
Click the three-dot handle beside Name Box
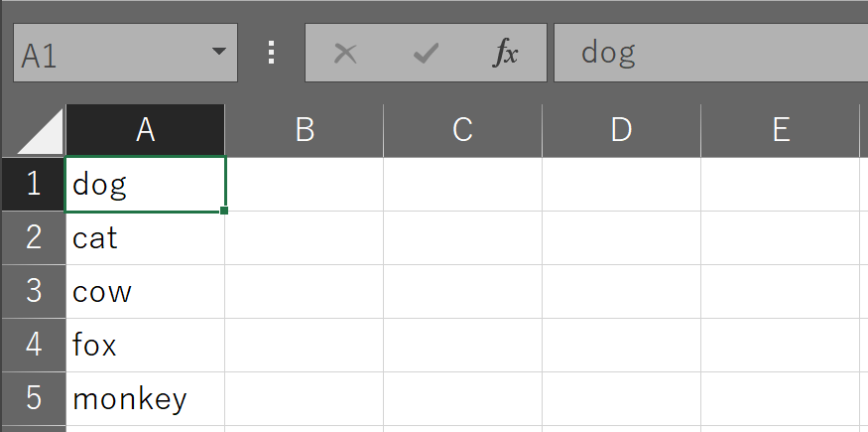(x=271, y=53)
